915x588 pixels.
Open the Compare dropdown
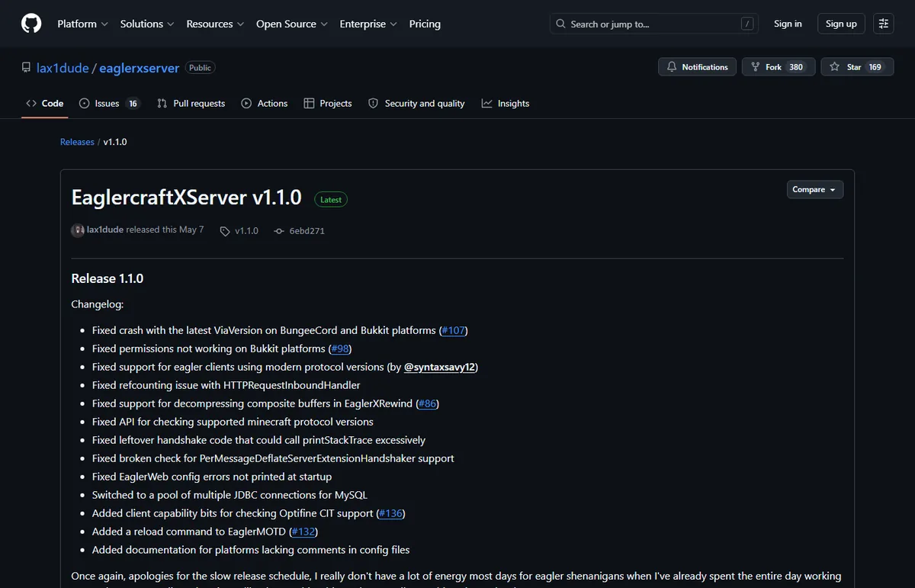[x=815, y=189]
